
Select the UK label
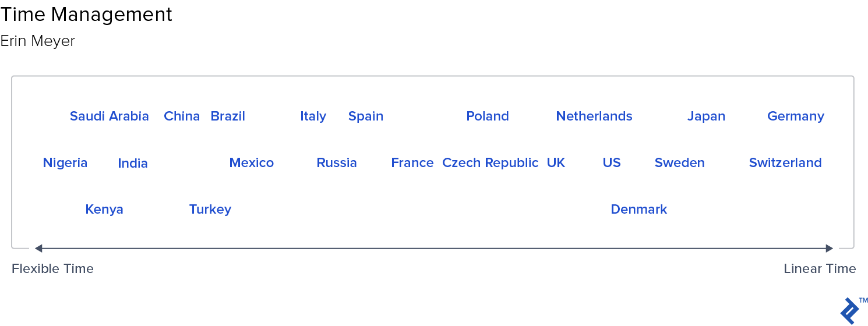point(556,163)
